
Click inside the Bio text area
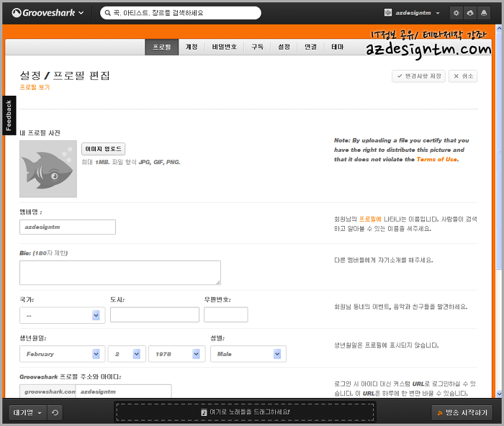pyautogui.click(x=120, y=273)
